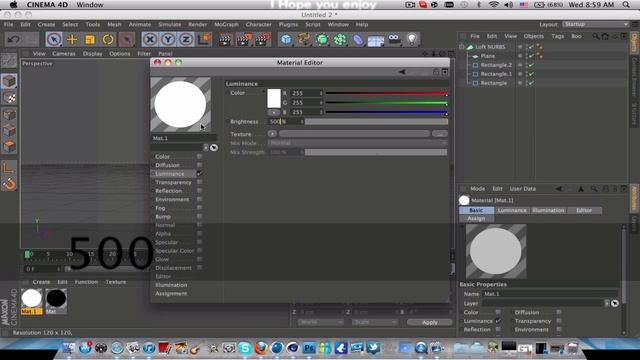640x360 pixels.
Task: Open the viewport Cameras menu
Action: (x=64, y=53)
